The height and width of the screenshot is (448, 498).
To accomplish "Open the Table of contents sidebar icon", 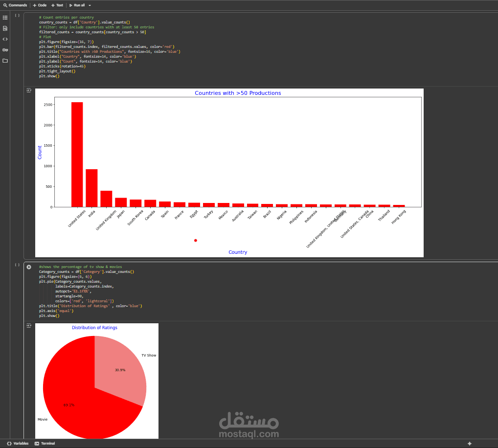I will pyautogui.click(x=5, y=18).
